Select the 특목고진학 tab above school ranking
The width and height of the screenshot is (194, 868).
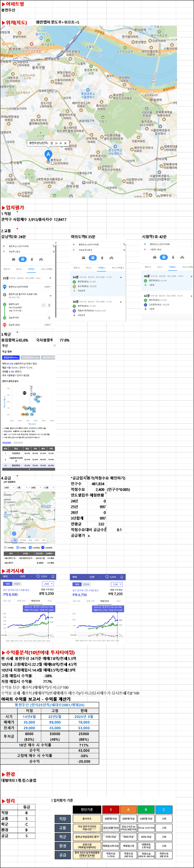pos(18,443)
